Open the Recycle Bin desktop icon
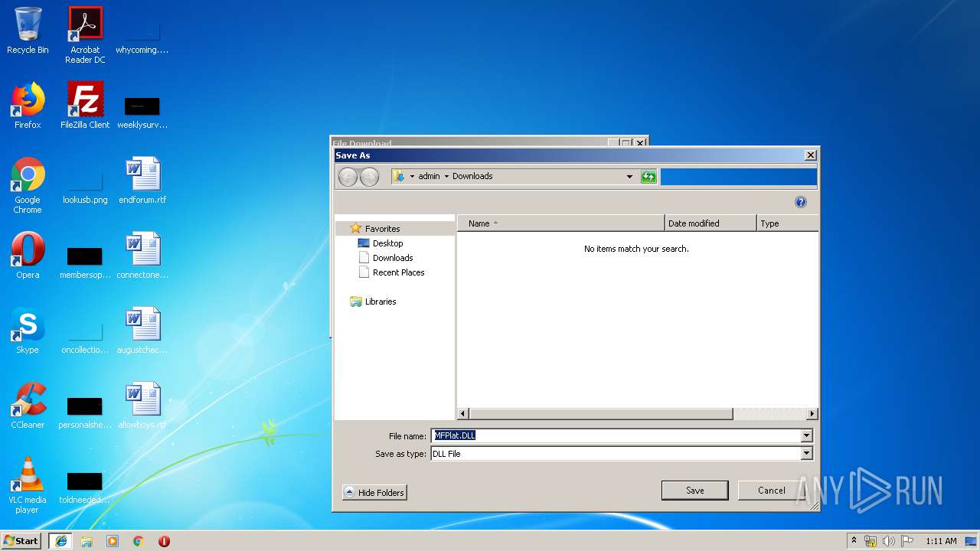 [x=28, y=31]
